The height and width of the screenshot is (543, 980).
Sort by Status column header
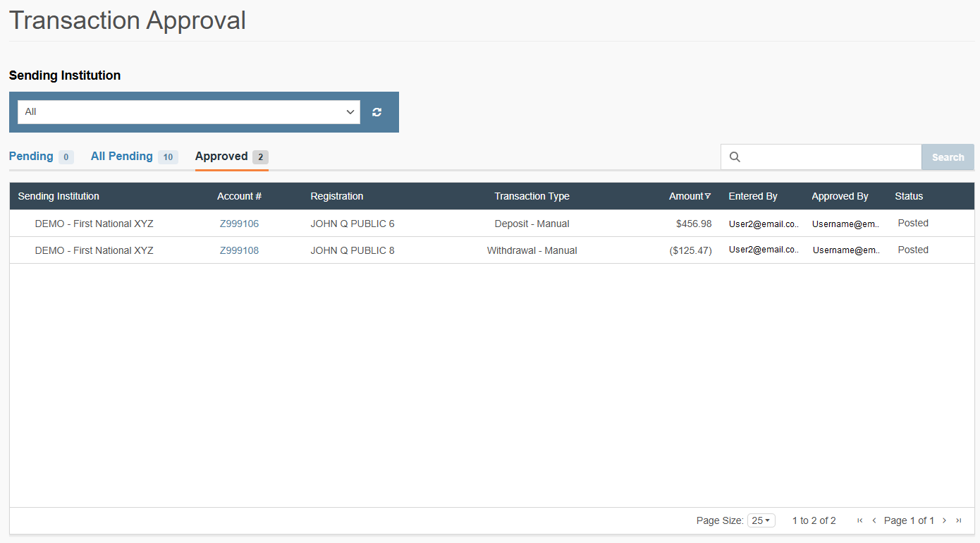909,196
